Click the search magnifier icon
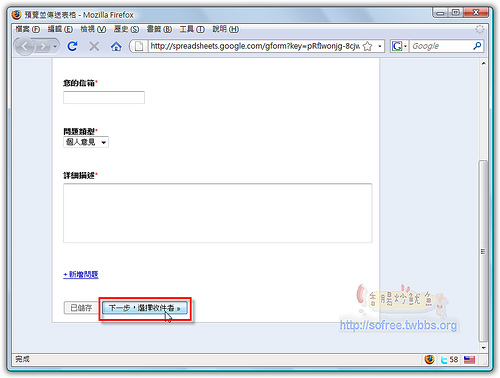This screenshot has width=500, height=378. tap(477, 46)
